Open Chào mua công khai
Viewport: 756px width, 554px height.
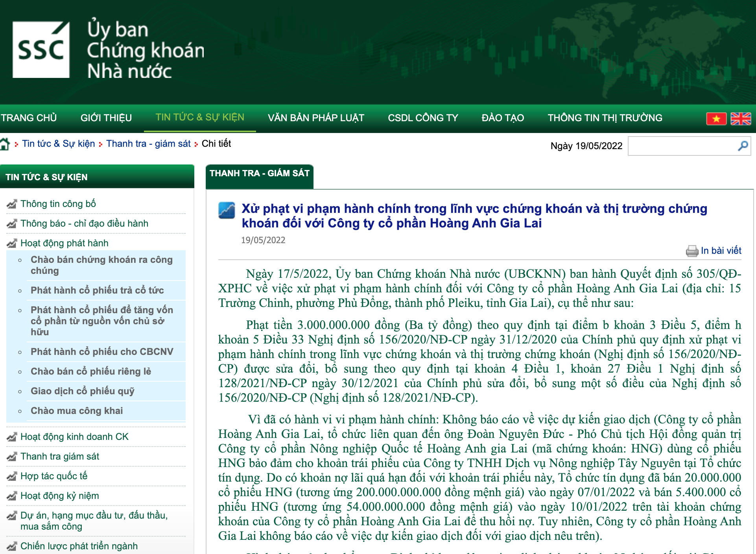(77, 411)
